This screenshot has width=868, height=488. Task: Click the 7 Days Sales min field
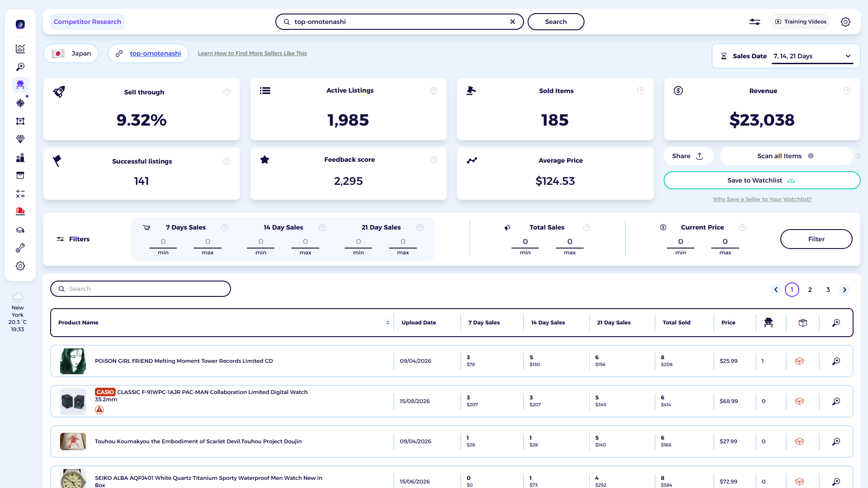pos(163,242)
